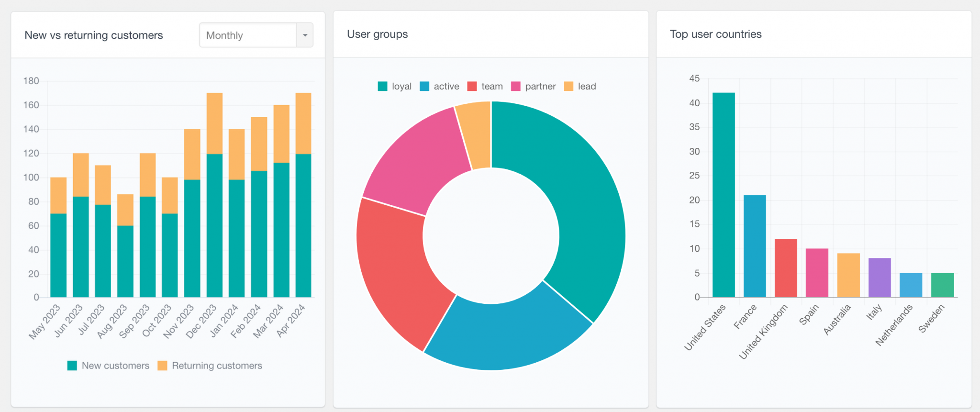
Task: Click the "User groups" panel title
Action: 378,34
